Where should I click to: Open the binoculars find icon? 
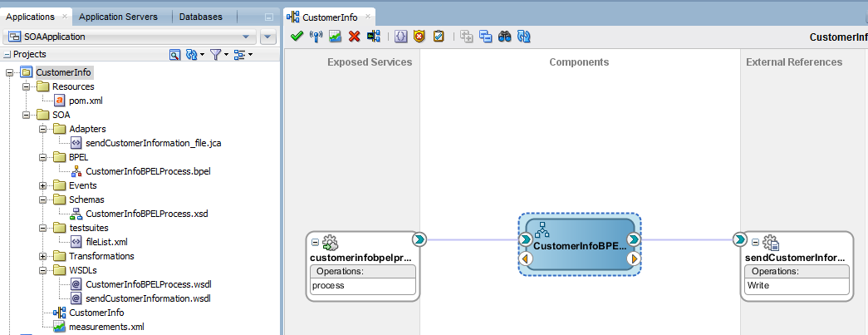click(x=504, y=37)
